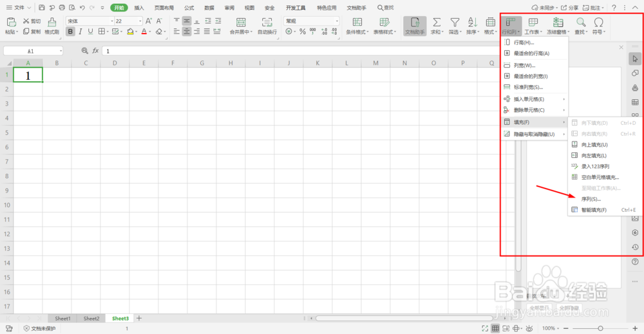
Task: Click the insert function fx icon
Action: pos(95,50)
